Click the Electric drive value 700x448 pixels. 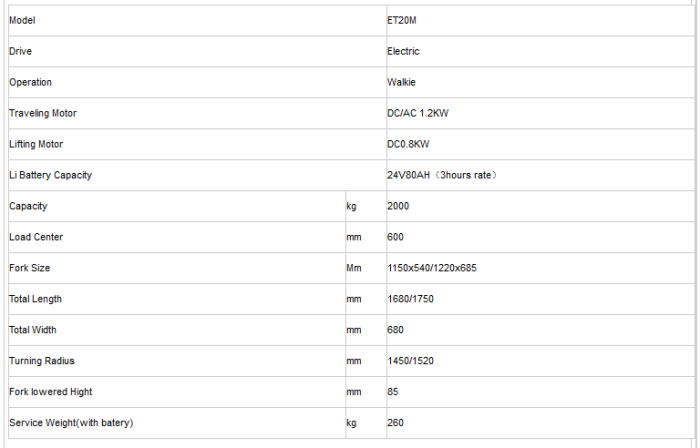(x=403, y=51)
